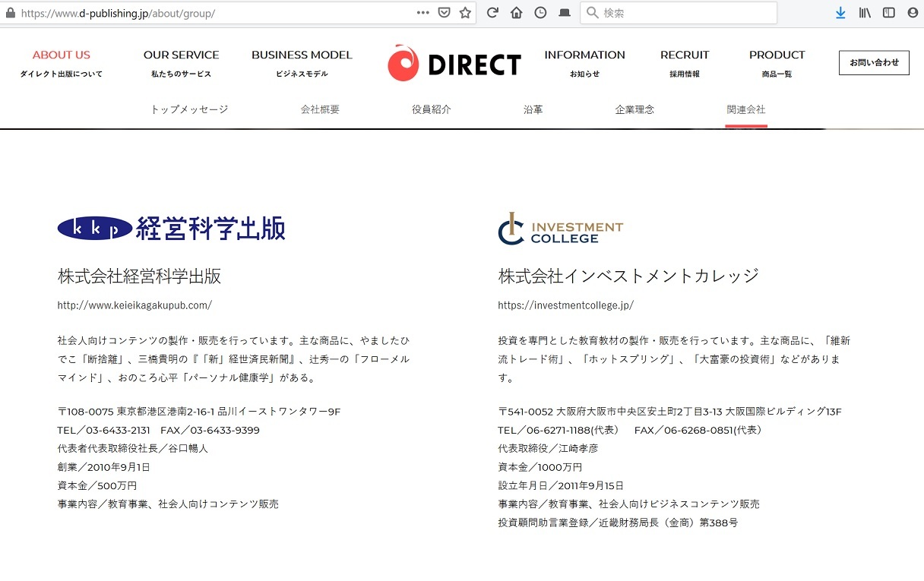Screen dimensions: 924x581
Task: Click heading 株式会社経営科学出版
Action: click(139, 276)
